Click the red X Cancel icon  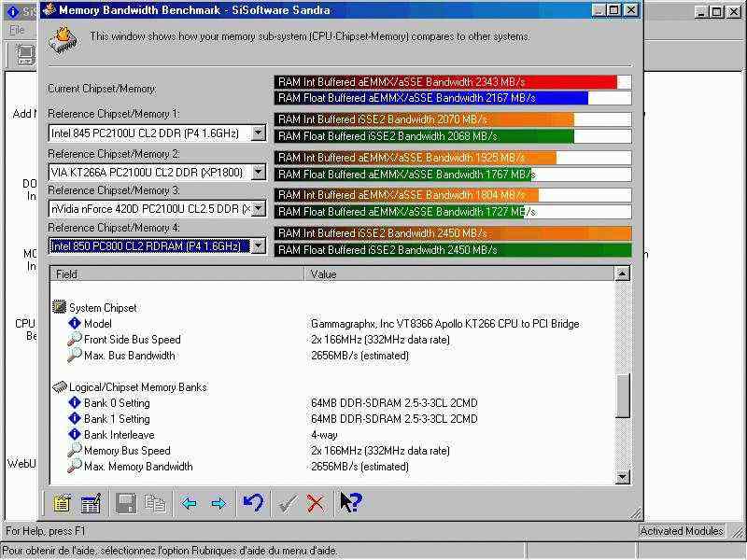click(x=316, y=503)
